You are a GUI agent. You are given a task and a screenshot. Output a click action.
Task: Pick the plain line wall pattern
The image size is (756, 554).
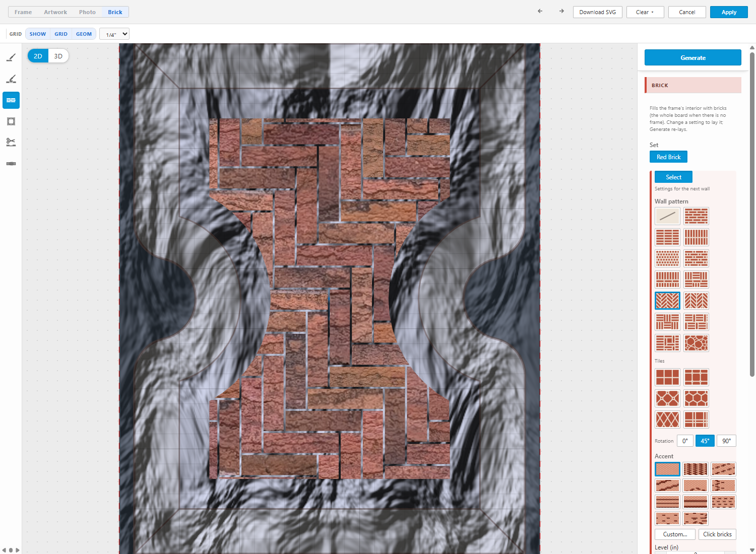tap(667, 216)
